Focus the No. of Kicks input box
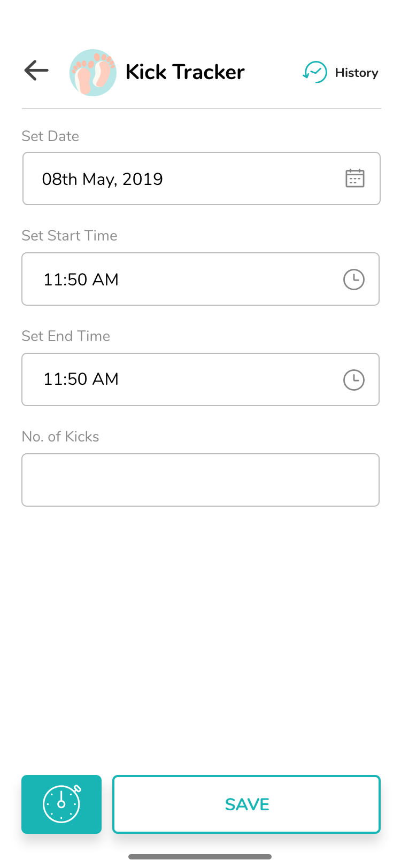The width and height of the screenshot is (401, 868). click(200, 480)
